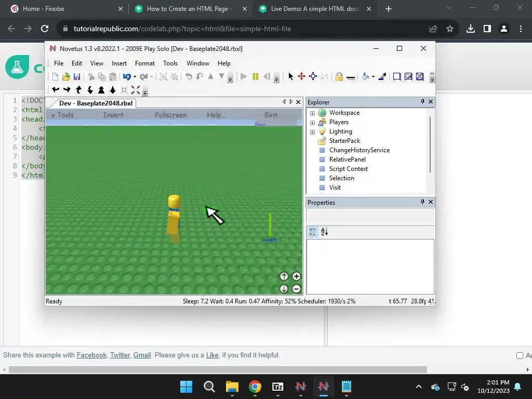Select ChangeHistoryService in Explorer
This screenshot has width=532, height=399.
click(x=360, y=150)
